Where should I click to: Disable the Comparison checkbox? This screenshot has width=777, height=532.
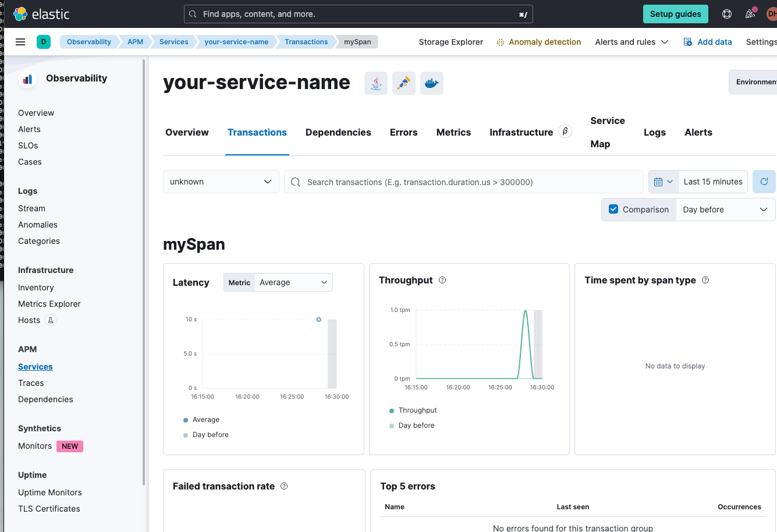pyautogui.click(x=613, y=210)
